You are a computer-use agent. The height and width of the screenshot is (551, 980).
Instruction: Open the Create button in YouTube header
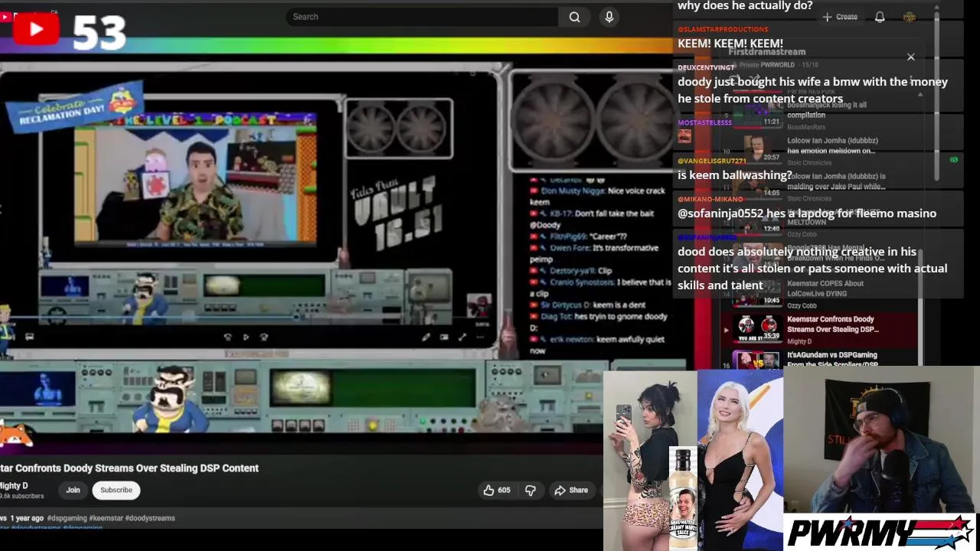coord(840,17)
